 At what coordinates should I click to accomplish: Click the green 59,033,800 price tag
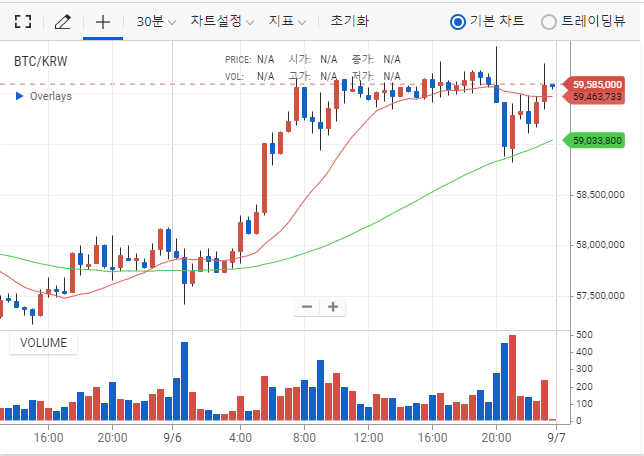[x=596, y=141]
